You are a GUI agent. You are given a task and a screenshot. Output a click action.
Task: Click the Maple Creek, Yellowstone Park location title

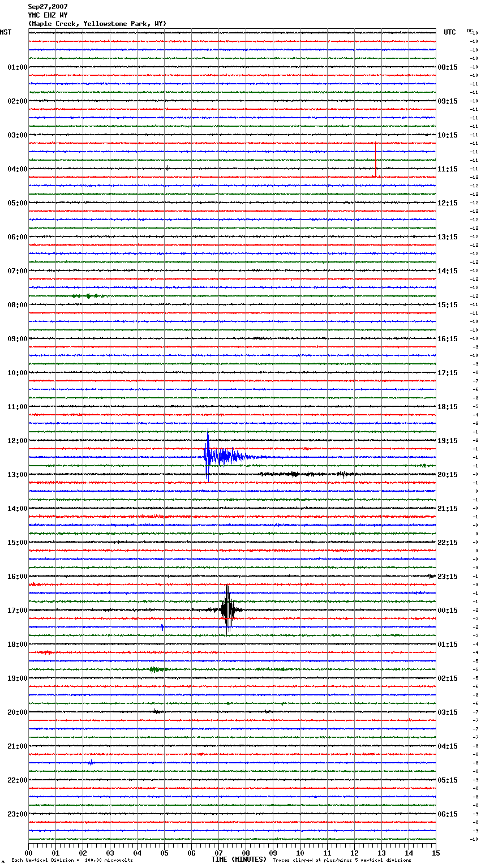[97, 24]
